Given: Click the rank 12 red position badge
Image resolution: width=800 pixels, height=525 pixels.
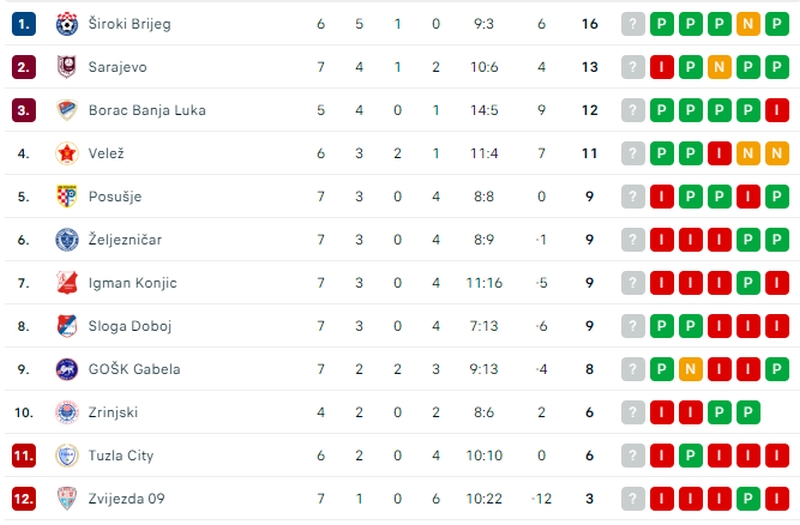Looking at the screenshot, I should point(23,498).
